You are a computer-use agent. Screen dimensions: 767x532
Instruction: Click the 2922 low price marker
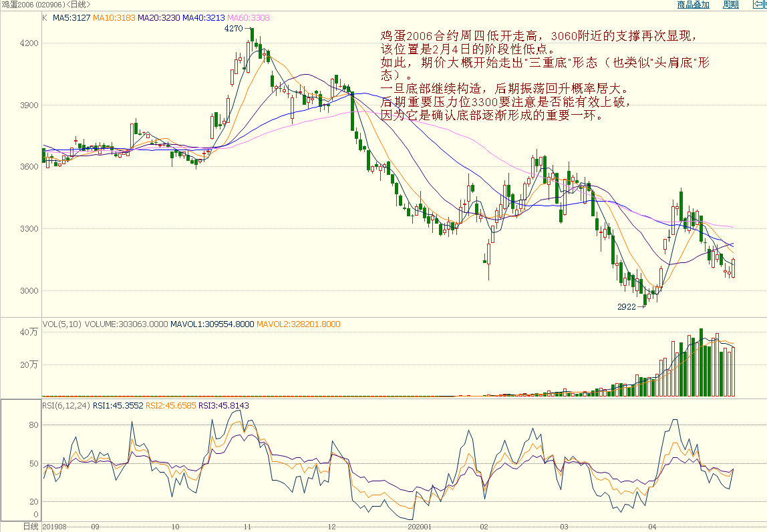pyautogui.click(x=625, y=306)
